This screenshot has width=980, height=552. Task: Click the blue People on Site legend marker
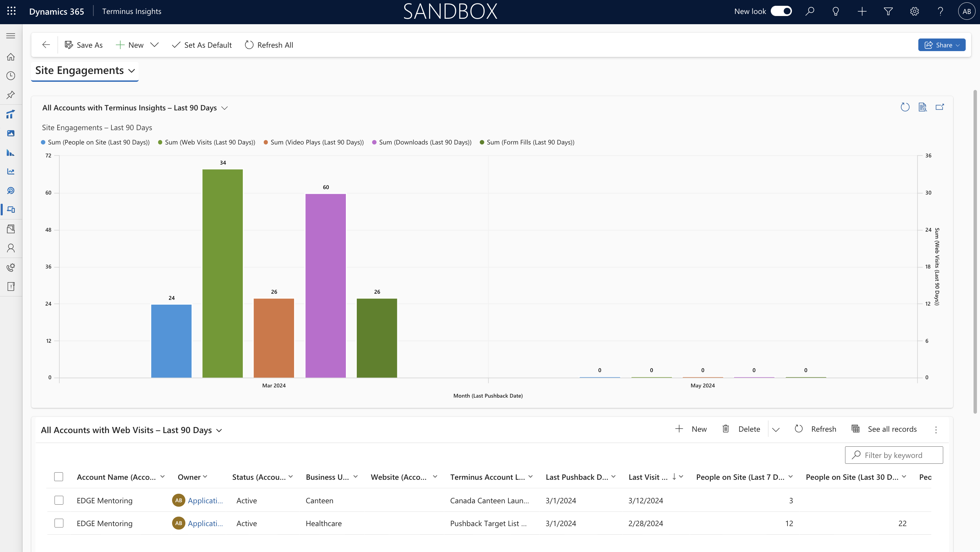(43, 142)
